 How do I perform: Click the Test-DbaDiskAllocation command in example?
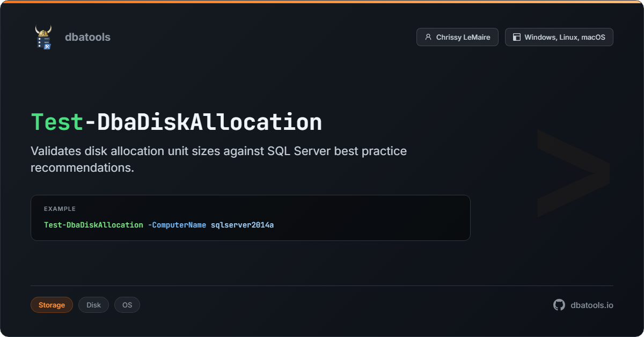pos(93,225)
